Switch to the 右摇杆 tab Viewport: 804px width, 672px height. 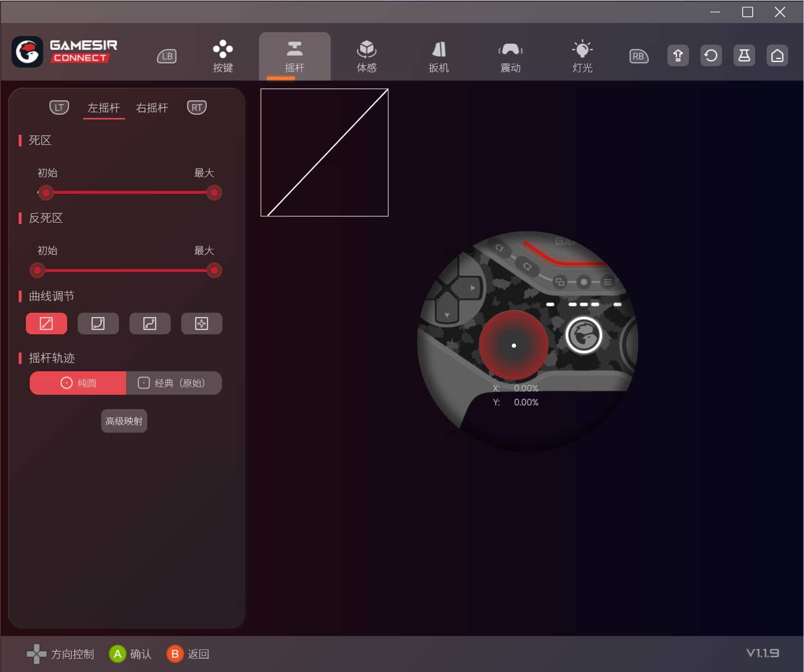151,108
